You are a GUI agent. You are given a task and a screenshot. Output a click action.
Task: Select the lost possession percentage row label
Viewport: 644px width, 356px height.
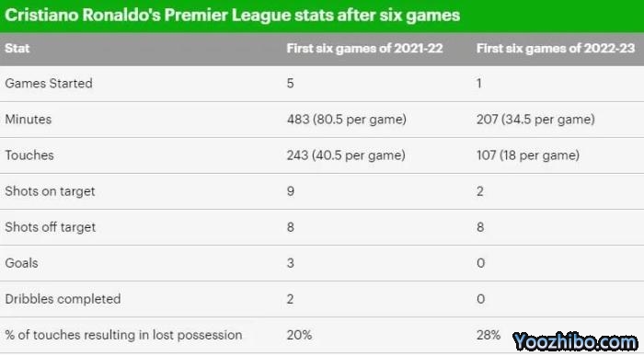(x=123, y=335)
